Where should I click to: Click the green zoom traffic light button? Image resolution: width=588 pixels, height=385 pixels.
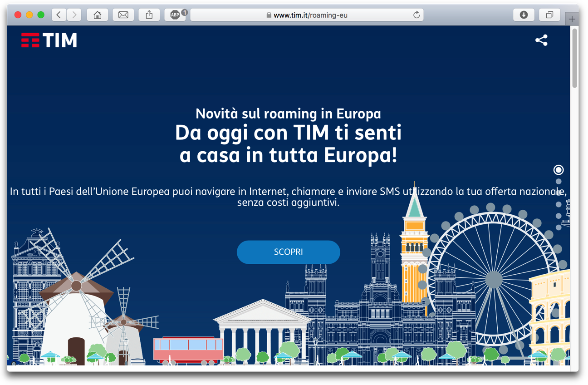pyautogui.click(x=41, y=14)
